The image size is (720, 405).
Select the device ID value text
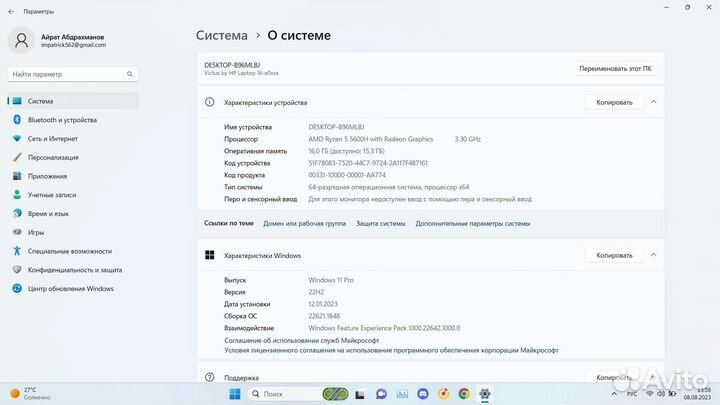pos(368,163)
